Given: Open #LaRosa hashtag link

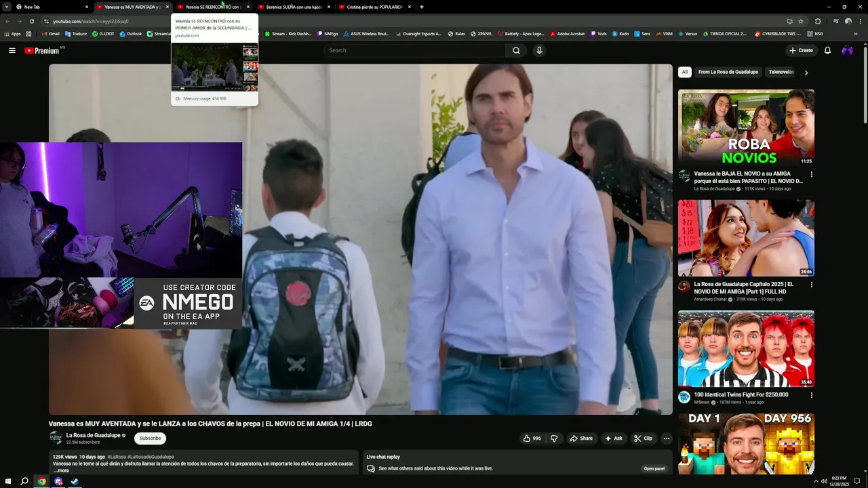Looking at the screenshot, I should [x=117, y=457].
